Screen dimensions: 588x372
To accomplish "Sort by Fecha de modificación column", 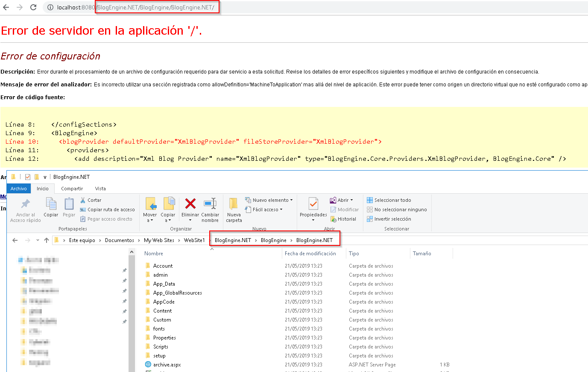I will (310, 254).
